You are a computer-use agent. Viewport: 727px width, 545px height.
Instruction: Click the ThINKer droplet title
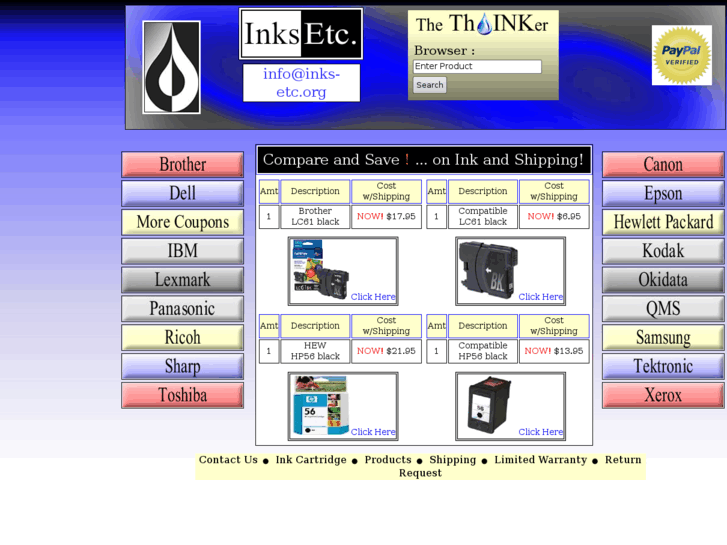482,24
